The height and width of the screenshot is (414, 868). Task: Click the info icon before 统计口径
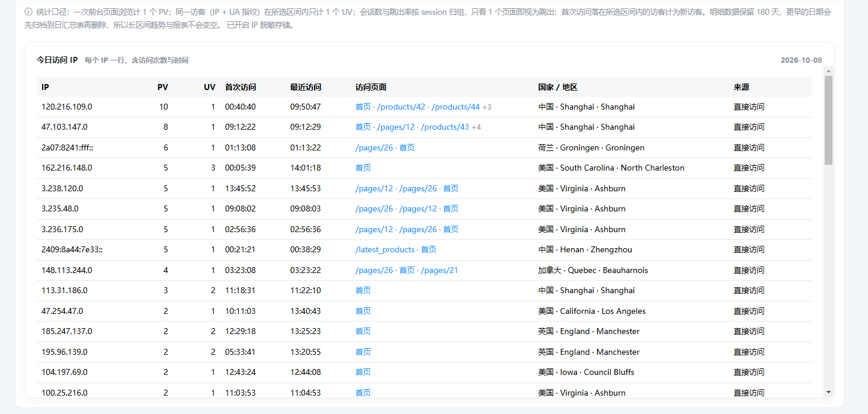(x=28, y=11)
